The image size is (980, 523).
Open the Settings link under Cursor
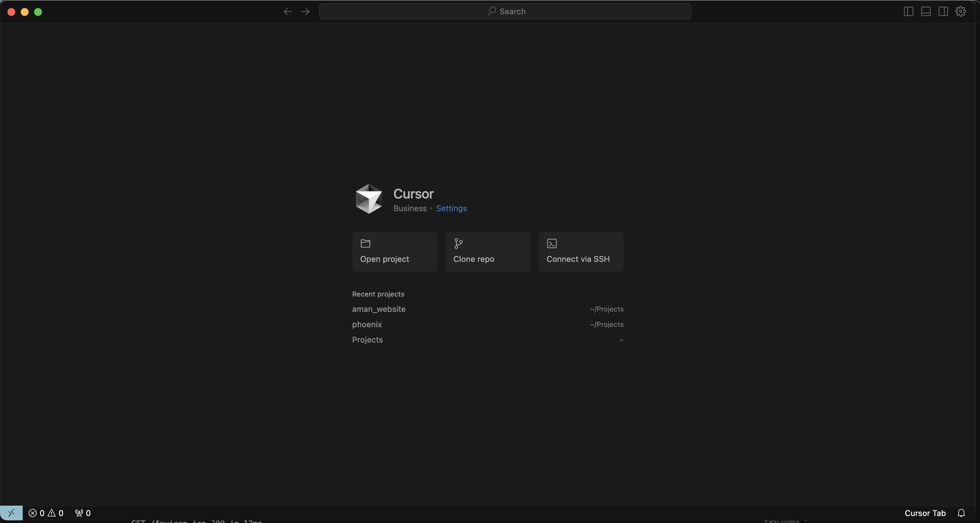pyautogui.click(x=452, y=208)
